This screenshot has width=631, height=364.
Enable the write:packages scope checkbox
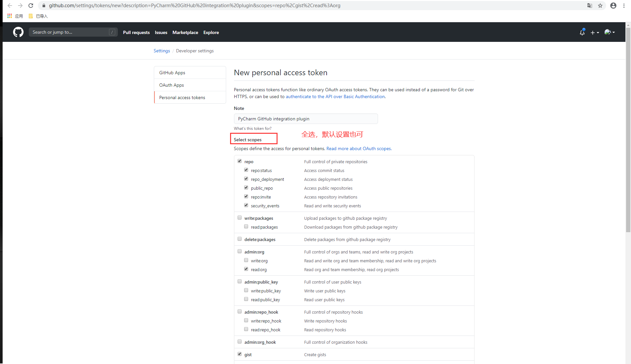[x=240, y=218]
